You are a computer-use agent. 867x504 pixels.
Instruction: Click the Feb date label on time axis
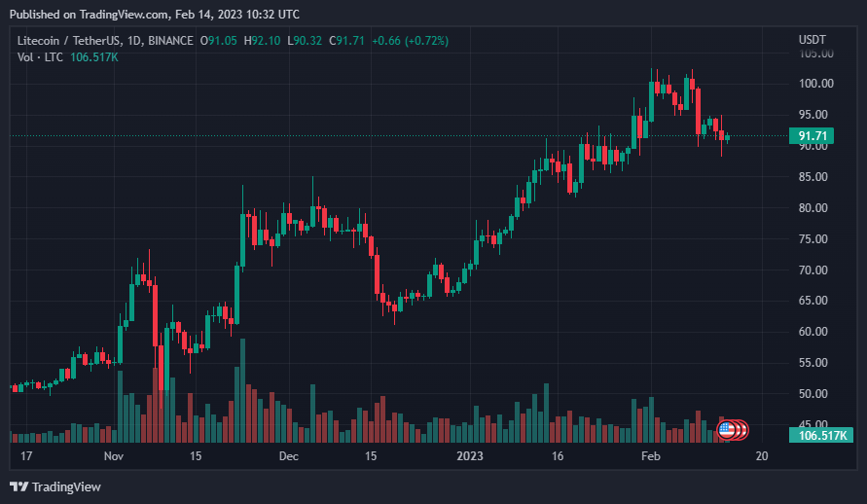tap(650, 456)
